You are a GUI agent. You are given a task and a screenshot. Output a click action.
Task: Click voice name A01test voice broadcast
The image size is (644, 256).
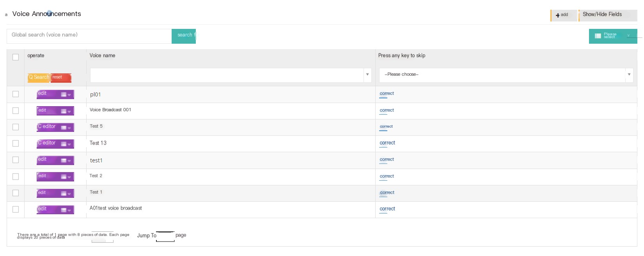coord(116,208)
